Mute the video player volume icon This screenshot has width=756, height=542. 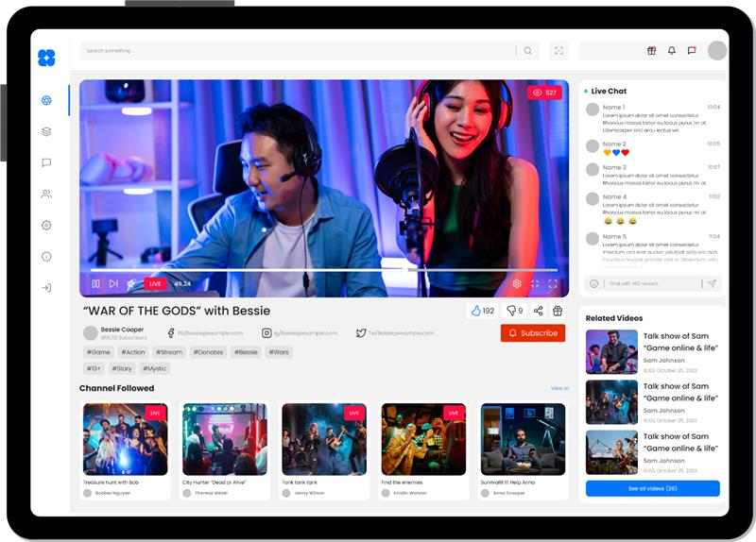pyautogui.click(x=131, y=284)
